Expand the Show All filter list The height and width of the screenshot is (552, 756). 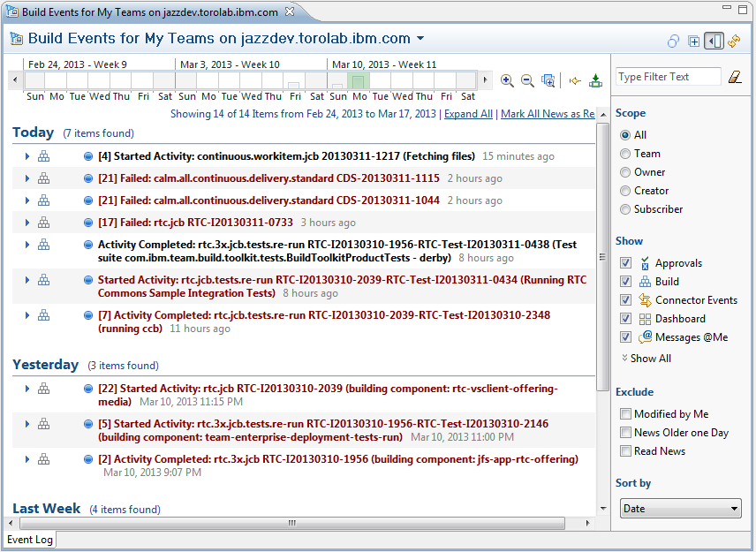coord(646,359)
